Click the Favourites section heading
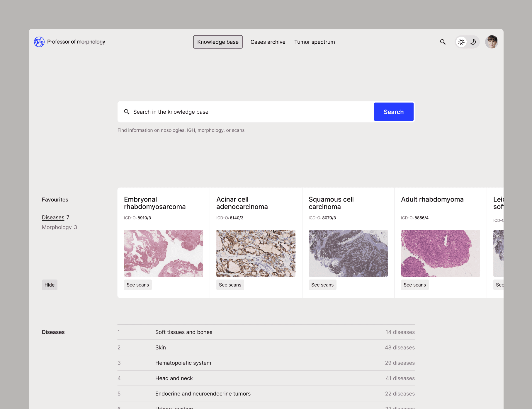Viewport: 532px width, 409px height. pyautogui.click(x=55, y=200)
